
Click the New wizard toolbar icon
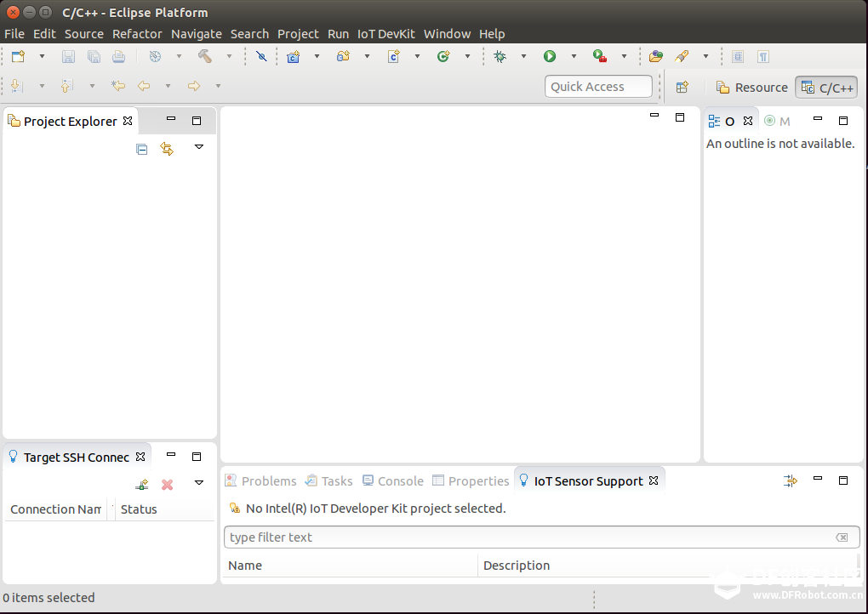[18, 56]
